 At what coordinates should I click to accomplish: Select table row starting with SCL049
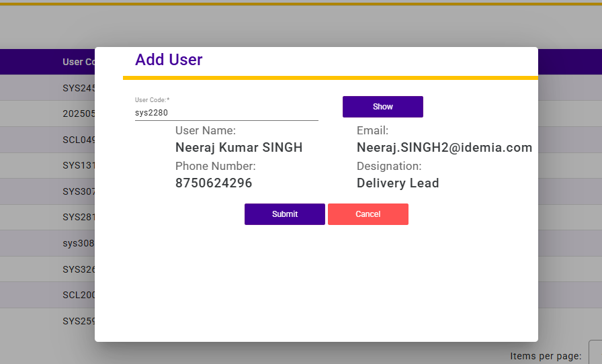[x=79, y=140]
